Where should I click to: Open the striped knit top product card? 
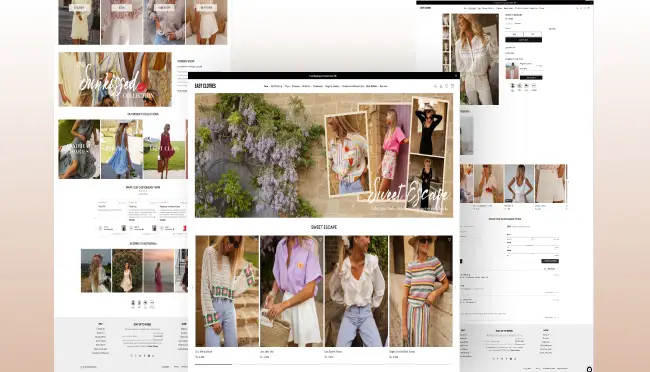tap(421, 291)
